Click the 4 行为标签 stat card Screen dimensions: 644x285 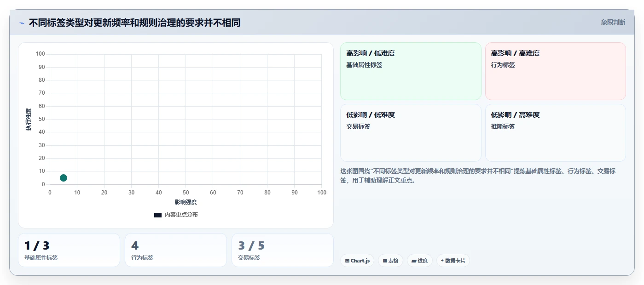click(176, 250)
